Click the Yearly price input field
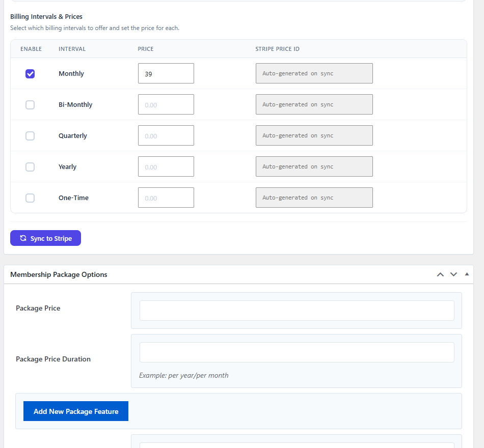 [x=166, y=166]
